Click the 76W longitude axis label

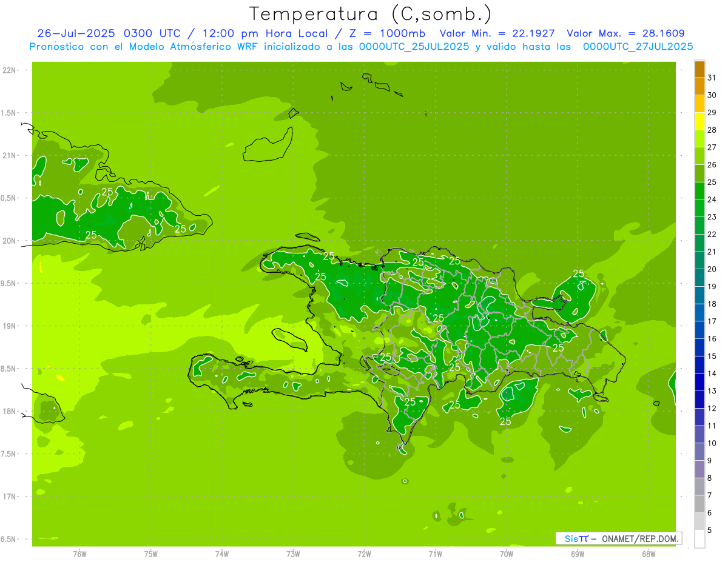click(79, 554)
